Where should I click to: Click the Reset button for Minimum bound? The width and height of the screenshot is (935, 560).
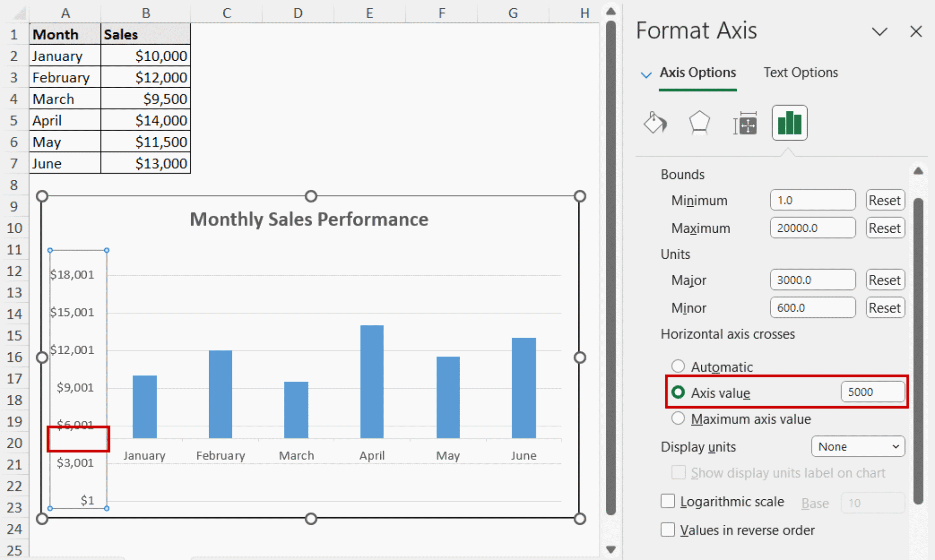(885, 200)
